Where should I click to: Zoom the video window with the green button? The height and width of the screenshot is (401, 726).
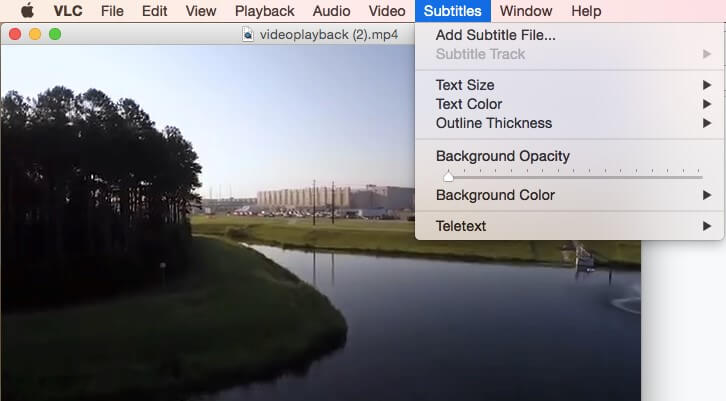coord(55,34)
